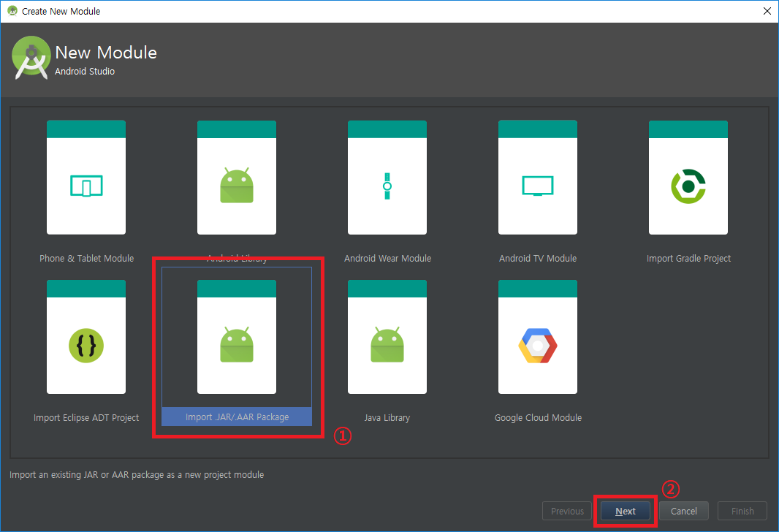The image size is (779, 532).
Task: Click the Finish button
Action: point(742,511)
